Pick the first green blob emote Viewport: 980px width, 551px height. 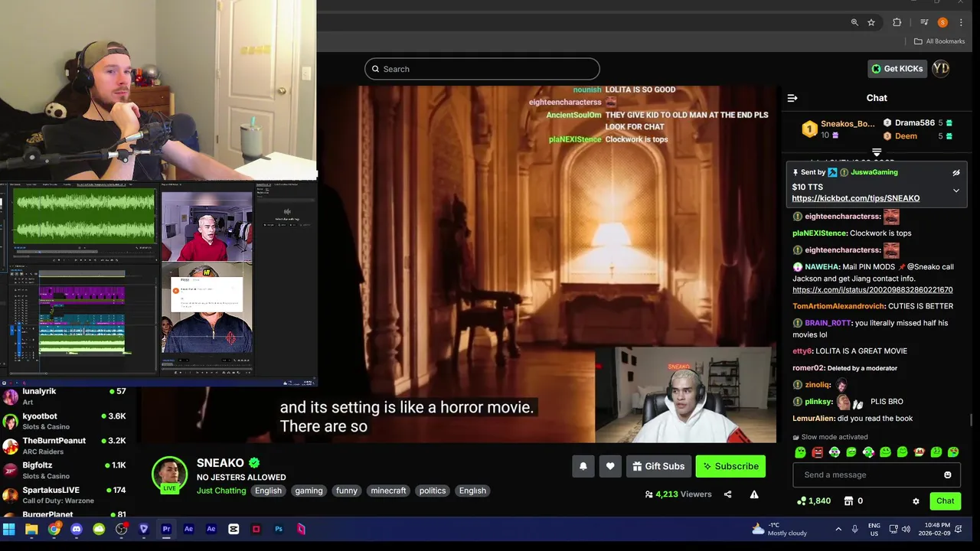pos(800,452)
